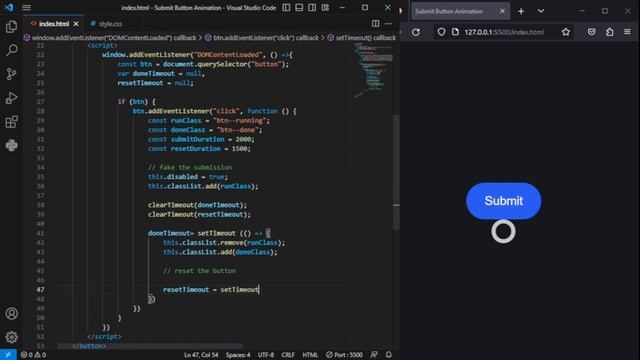Click the editor vertical scrollbar
The image size is (640, 360).
click(x=396, y=171)
